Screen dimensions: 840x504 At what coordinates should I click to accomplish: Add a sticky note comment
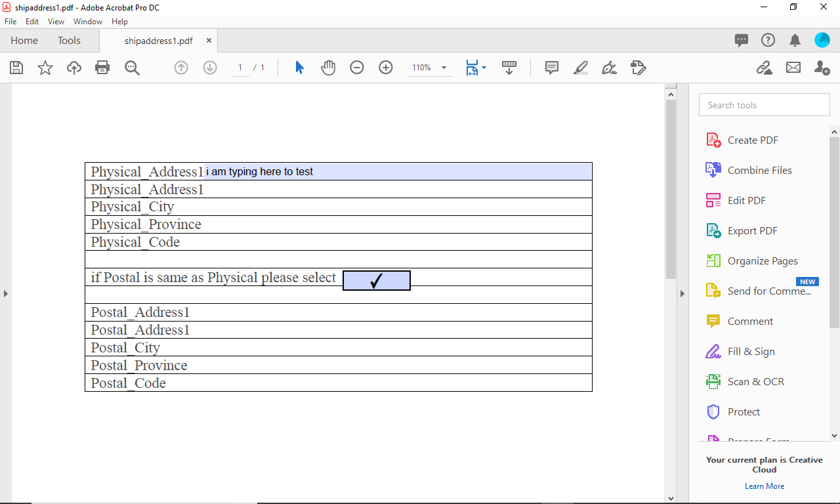551,68
